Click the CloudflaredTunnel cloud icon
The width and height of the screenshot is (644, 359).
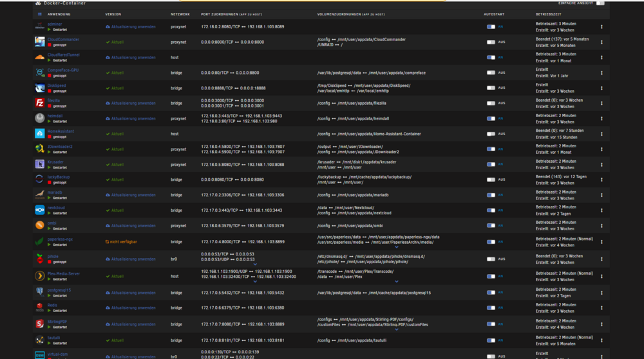(x=39, y=57)
